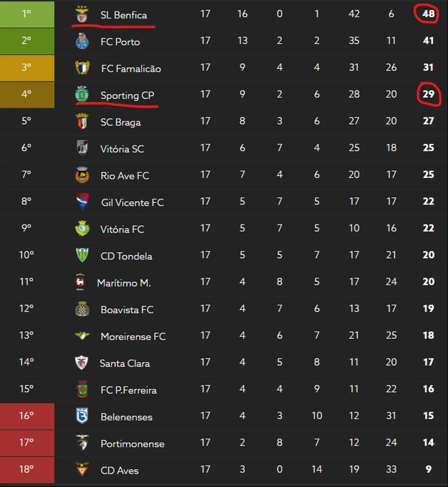The height and width of the screenshot is (487, 448).
Task: Click the green 1º position cell
Action: pyautogui.click(x=27, y=14)
